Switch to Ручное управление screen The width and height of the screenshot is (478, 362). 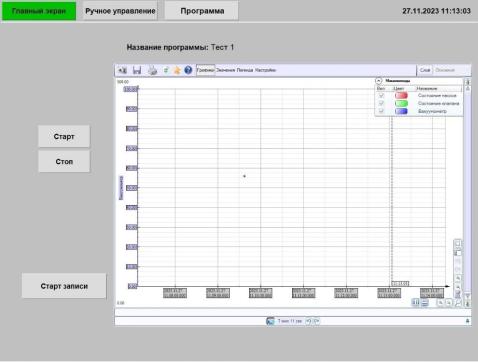click(120, 11)
